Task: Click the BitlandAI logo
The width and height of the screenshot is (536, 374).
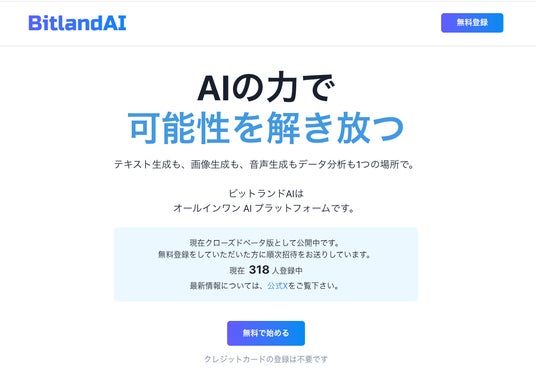Action: coord(77,23)
